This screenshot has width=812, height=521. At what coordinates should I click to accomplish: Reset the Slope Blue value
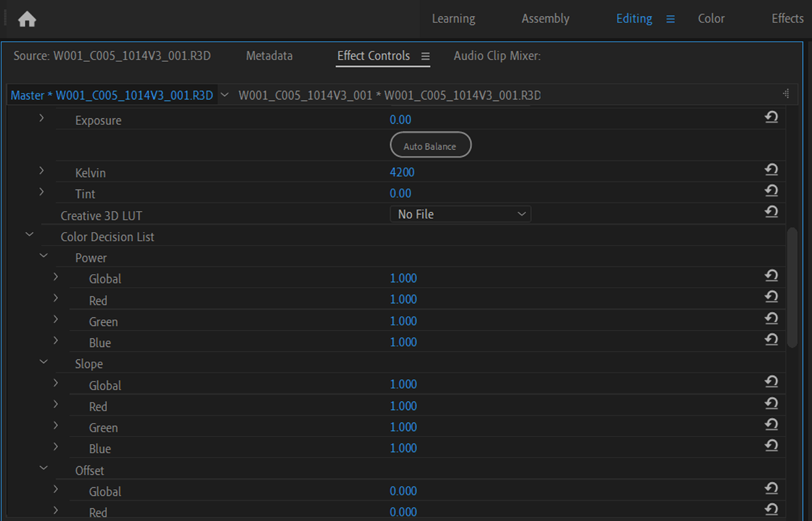(x=772, y=446)
